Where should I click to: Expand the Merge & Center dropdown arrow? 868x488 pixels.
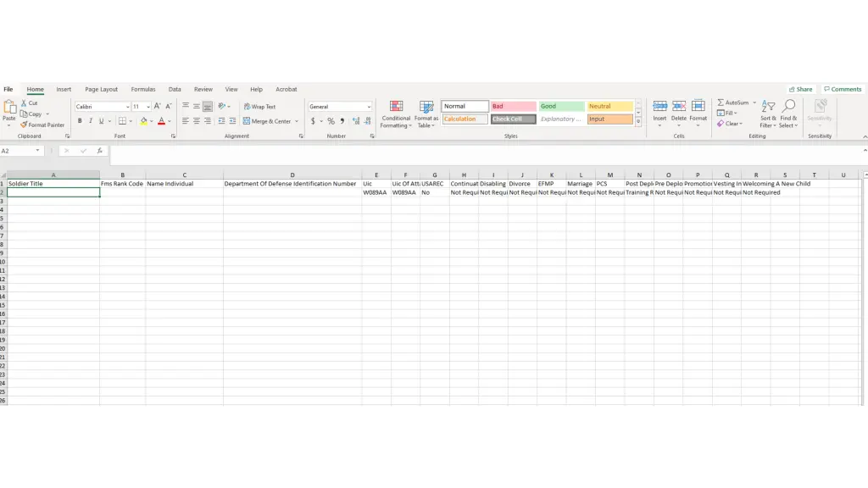click(297, 121)
